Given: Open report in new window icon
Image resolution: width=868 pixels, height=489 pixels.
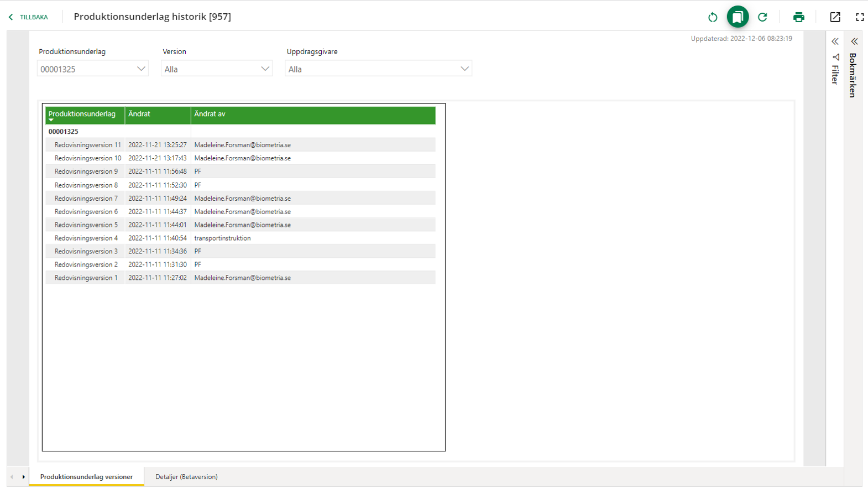Looking at the screenshot, I should tap(835, 17).
